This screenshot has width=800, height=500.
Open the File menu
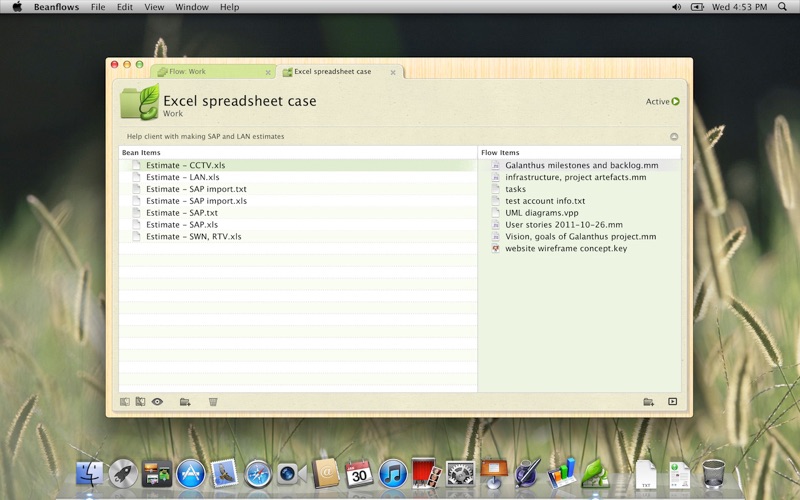tap(98, 7)
